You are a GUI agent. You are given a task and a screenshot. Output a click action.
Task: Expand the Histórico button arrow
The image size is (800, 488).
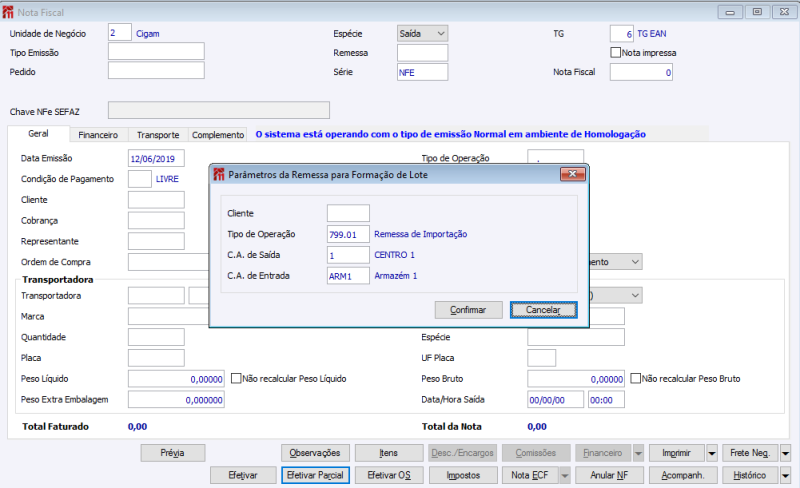coord(785,475)
